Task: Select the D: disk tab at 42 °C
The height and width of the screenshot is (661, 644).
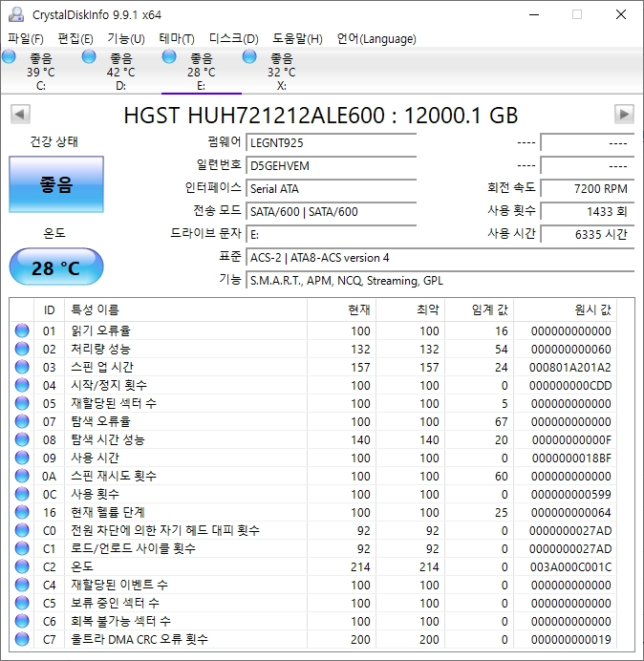Action: (121, 72)
